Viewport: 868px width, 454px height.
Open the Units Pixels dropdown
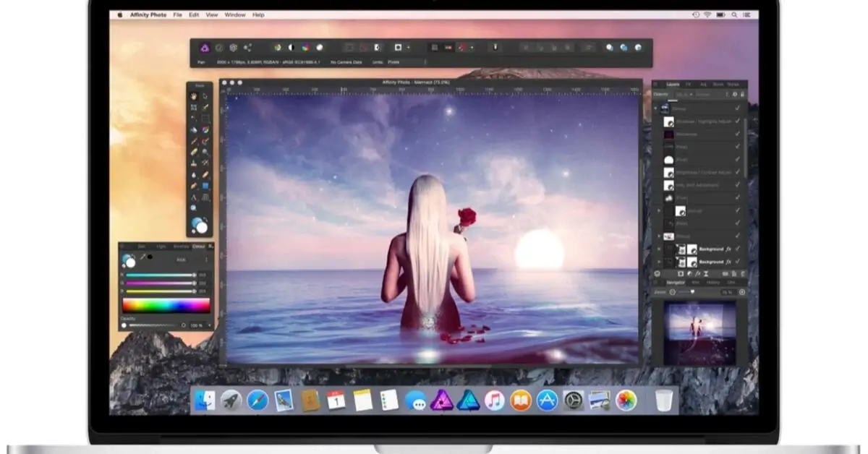[x=407, y=62]
